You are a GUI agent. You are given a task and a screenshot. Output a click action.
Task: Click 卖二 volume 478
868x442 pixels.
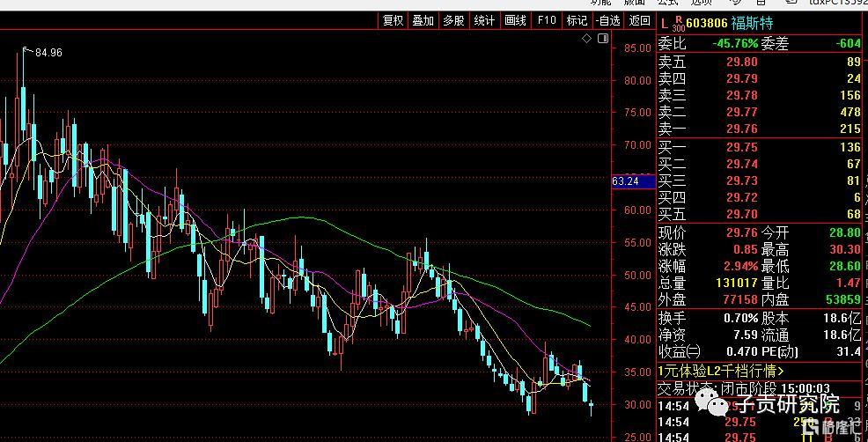coord(851,113)
